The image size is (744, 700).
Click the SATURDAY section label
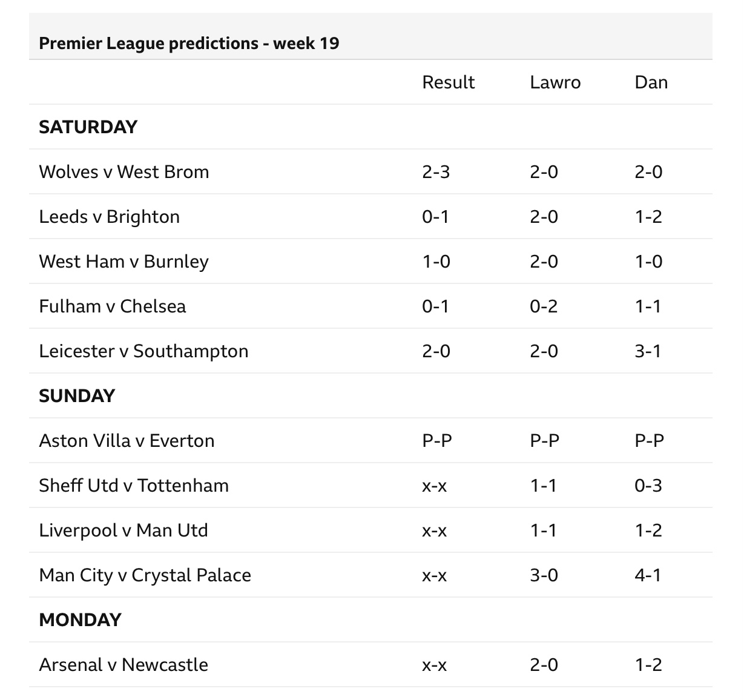tap(88, 127)
